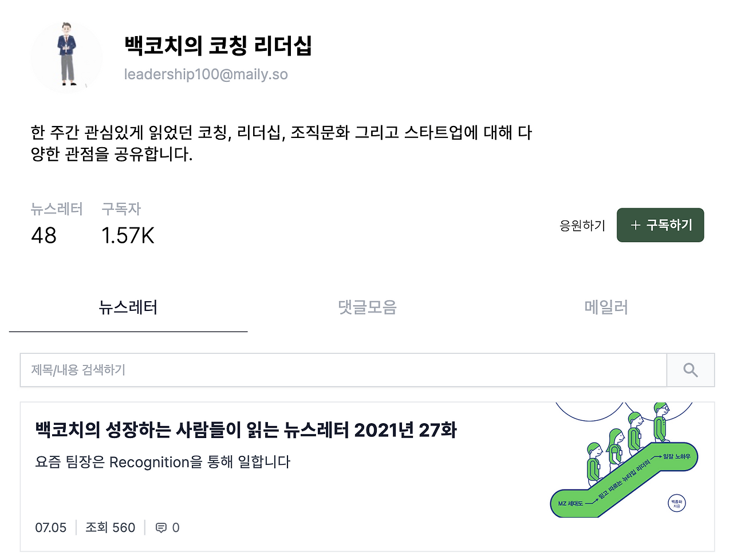Click the Recognition subtitle of the post

(163, 462)
